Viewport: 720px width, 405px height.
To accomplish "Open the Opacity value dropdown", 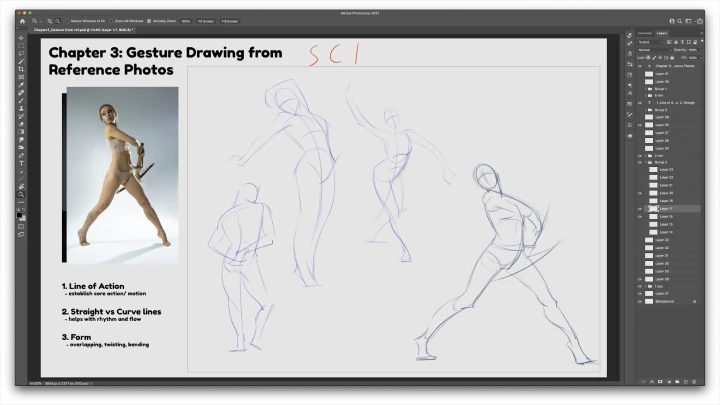I will pyautogui.click(x=702, y=50).
